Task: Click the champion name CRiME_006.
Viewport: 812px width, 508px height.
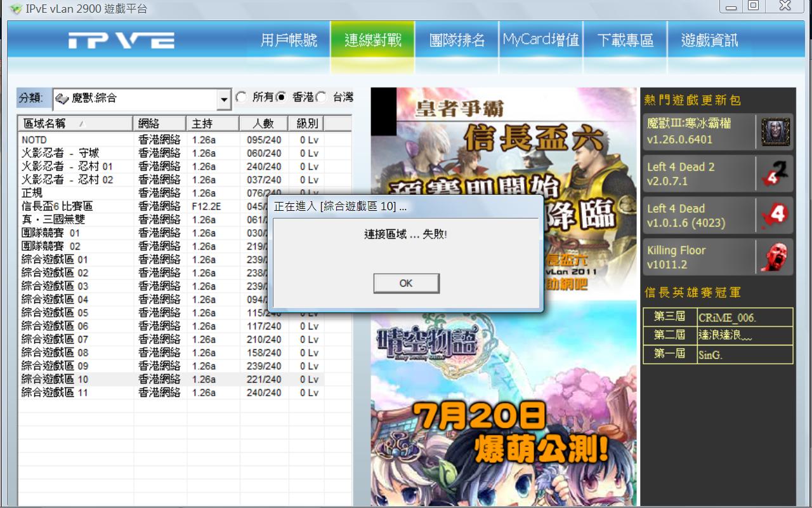Action: (x=727, y=317)
